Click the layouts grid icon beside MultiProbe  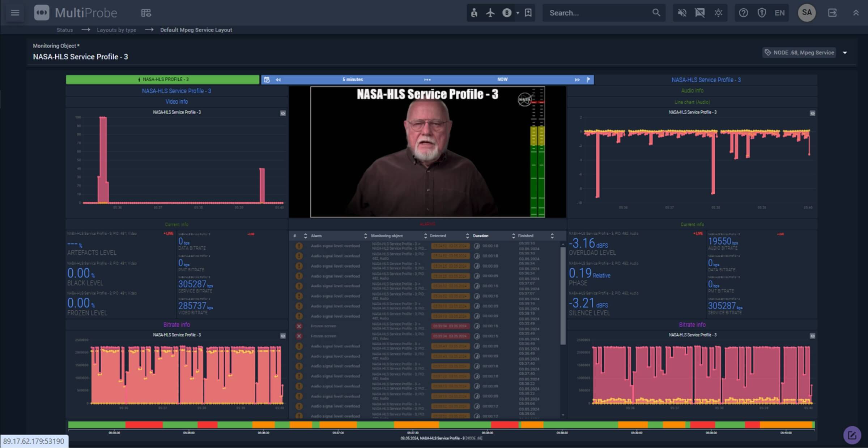coord(146,13)
